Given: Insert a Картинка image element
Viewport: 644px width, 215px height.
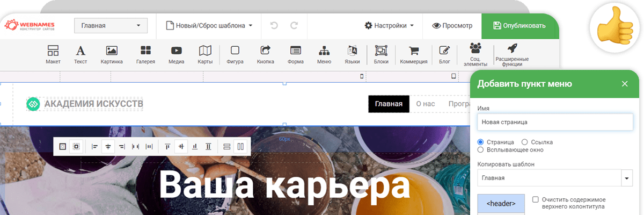Looking at the screenshot, I should [112, 55].
